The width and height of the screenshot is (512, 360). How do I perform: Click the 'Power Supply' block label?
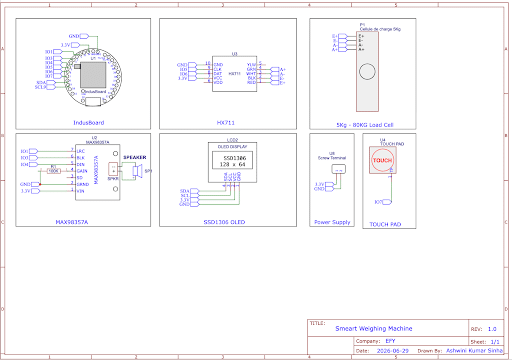(332, 222)
